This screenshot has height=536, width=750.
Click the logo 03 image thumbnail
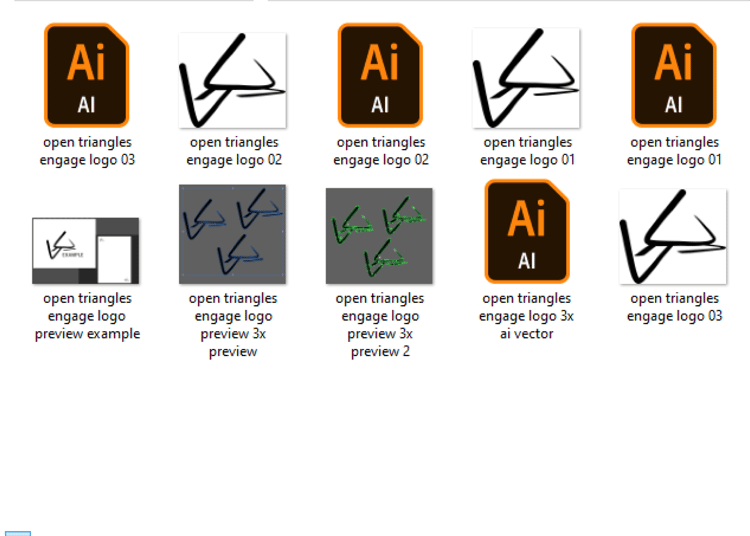click(x=673, y=236)
